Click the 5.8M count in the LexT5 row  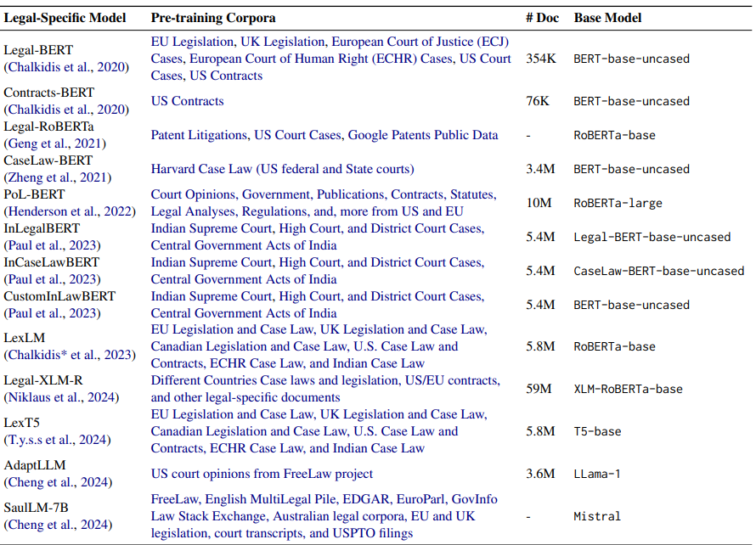540,431
